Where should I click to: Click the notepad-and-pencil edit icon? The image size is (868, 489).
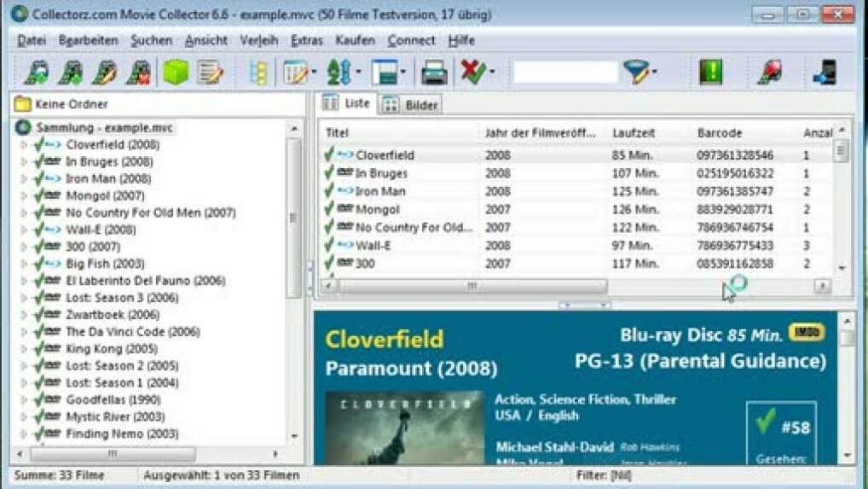tap(210, 73)
